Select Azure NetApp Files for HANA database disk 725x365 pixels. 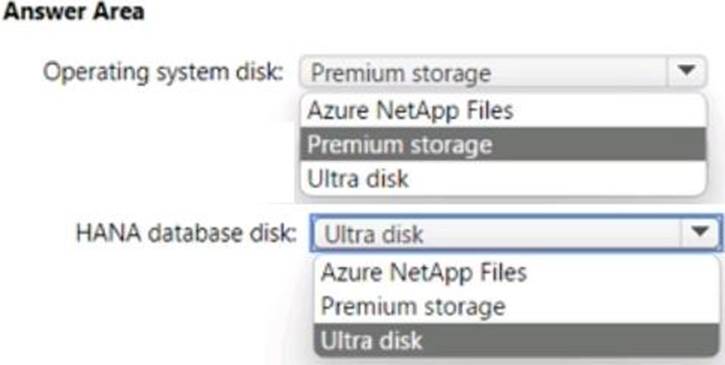tap(516, 272)
